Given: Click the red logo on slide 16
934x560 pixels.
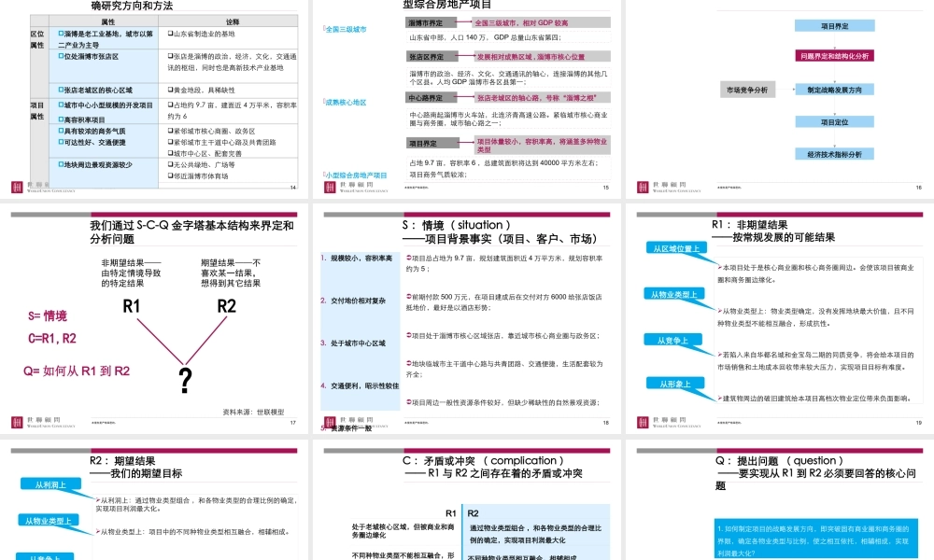Looking at the screenshot, I should click(643, 187).
